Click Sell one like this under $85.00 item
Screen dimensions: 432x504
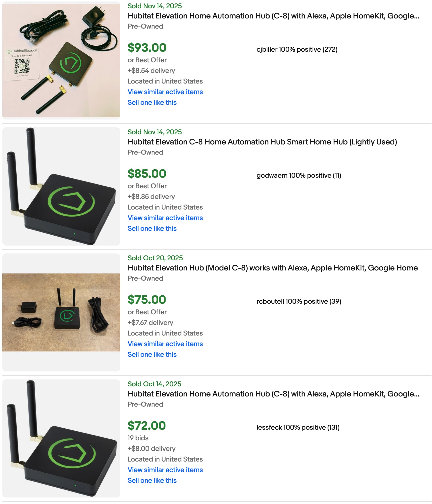click(x=152, y=229)
